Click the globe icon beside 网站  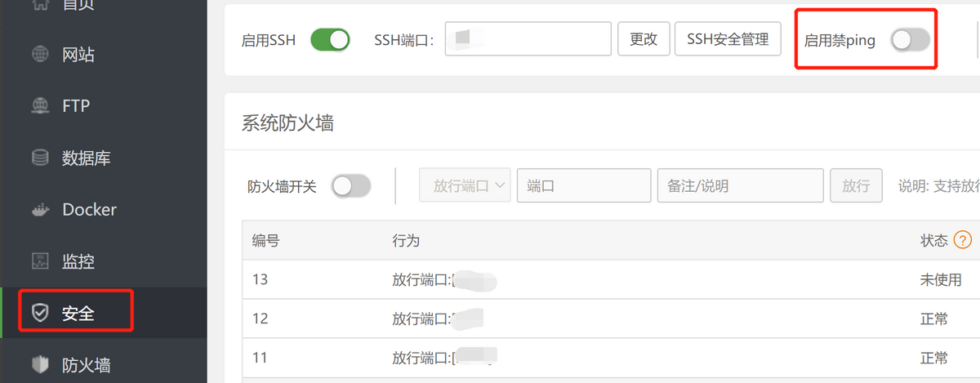coord(39,55)
